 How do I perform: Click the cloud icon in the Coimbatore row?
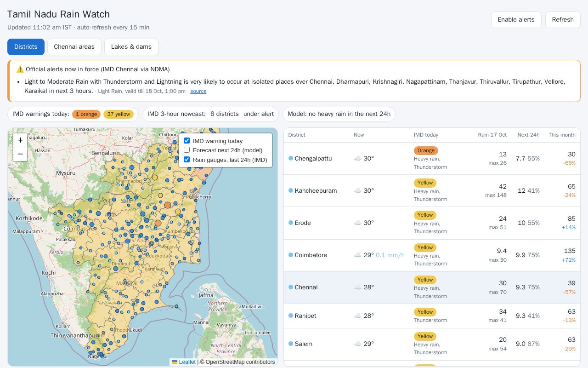pyautogui.click(x=357, y=255)
